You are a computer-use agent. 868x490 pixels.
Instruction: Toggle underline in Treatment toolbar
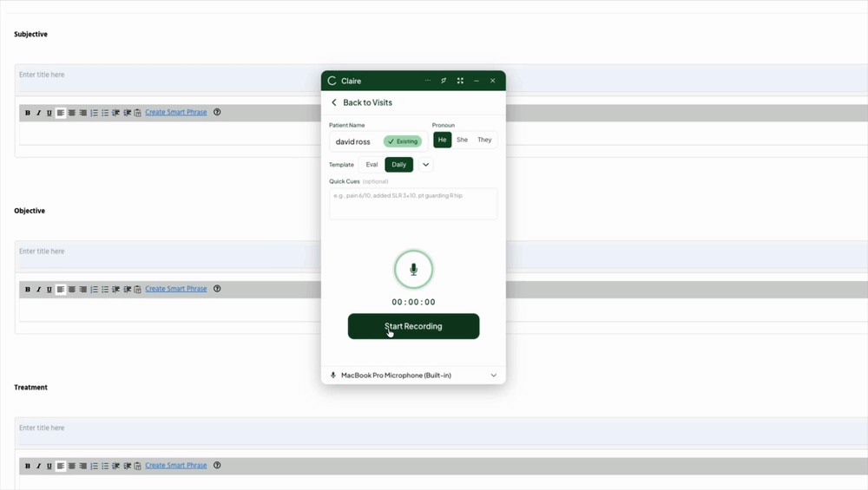(49, 467)
